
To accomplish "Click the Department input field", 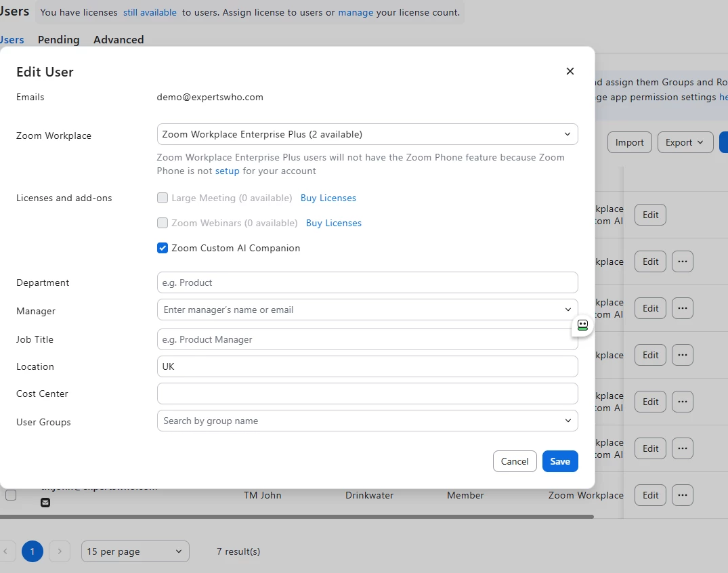I will click(x=367, y=282).
